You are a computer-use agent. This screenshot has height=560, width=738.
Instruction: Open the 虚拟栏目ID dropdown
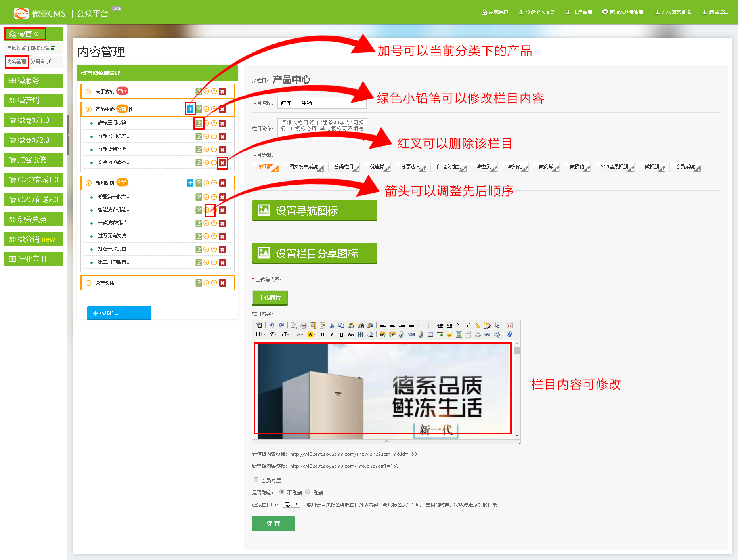[291, 504]
